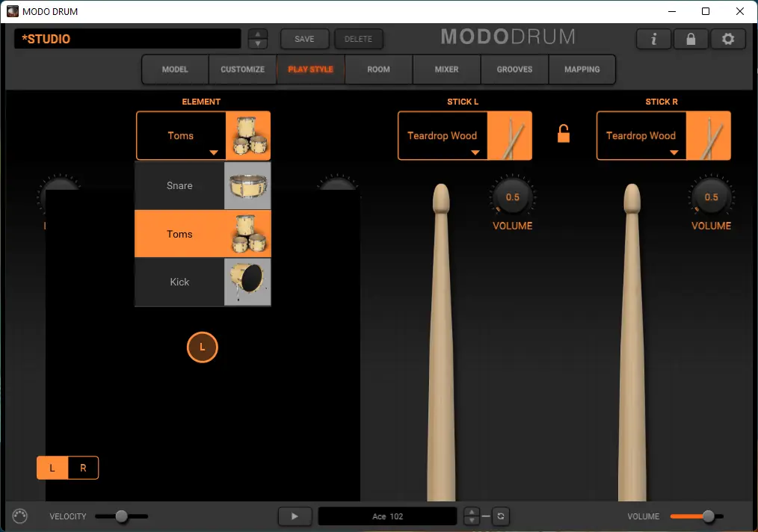This screenshot has height=532, width=758.
Task: Select the R hand toggle
Action: pos(83,468)
